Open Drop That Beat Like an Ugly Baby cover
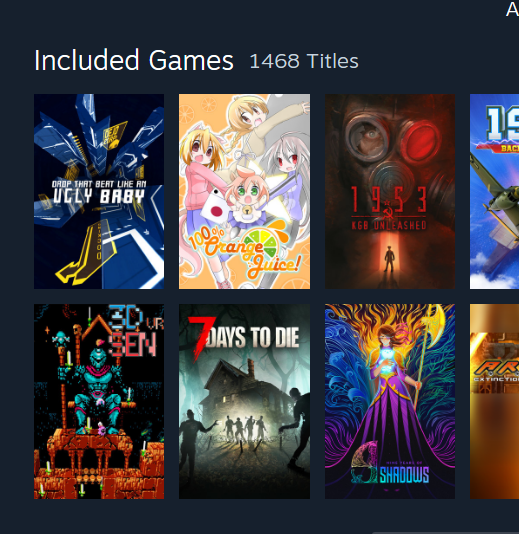Screen dimensions: 519x534 coord(99,191)
